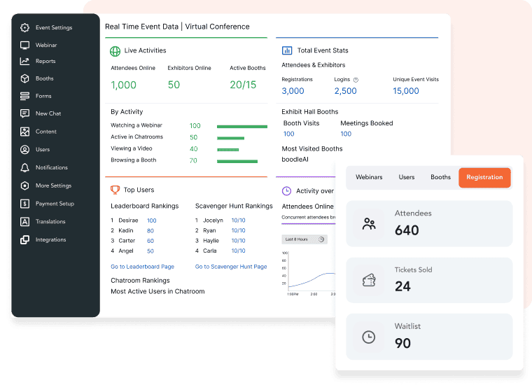Click the Event Settings gear icon
Image resolution: width=532 pixels, height=392 pixels.
[x=24, y=27]
